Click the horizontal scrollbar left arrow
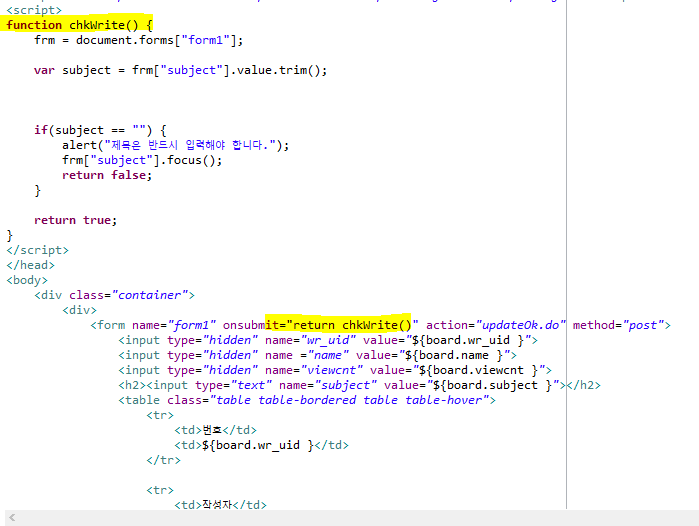Screen dimensions: 699x526 tap(12, 518)
